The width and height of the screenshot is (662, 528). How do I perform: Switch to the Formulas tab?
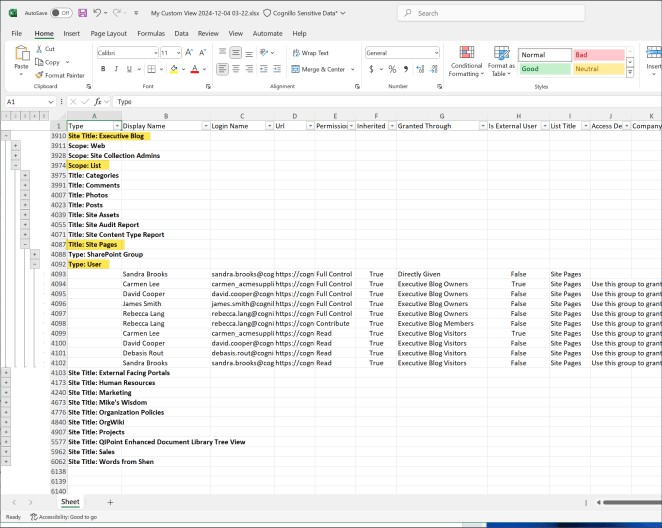pos(151,33)
